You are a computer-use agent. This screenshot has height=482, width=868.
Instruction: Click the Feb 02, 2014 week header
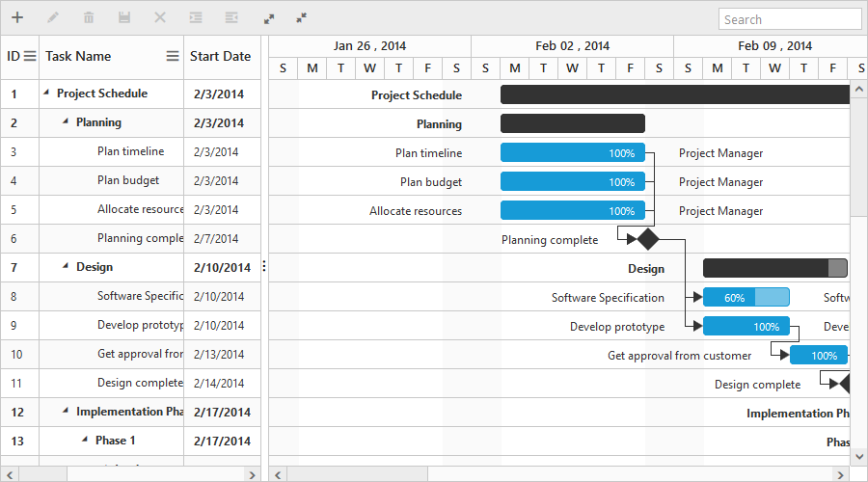pos(572,46)
